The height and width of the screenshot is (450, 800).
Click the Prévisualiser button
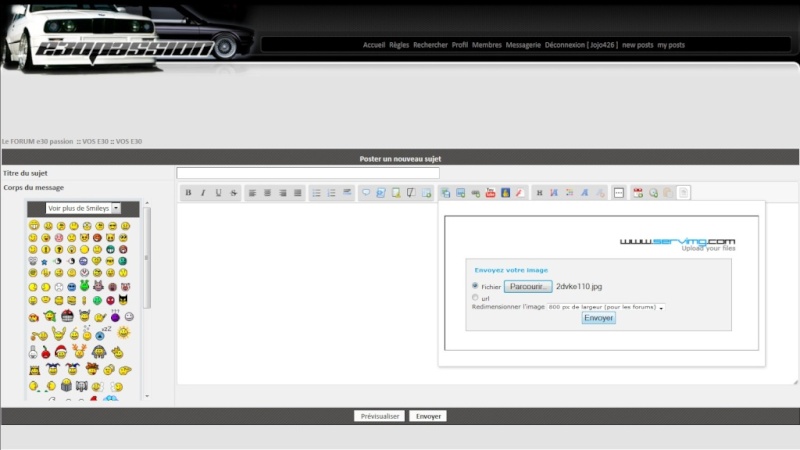pos(380,416)
